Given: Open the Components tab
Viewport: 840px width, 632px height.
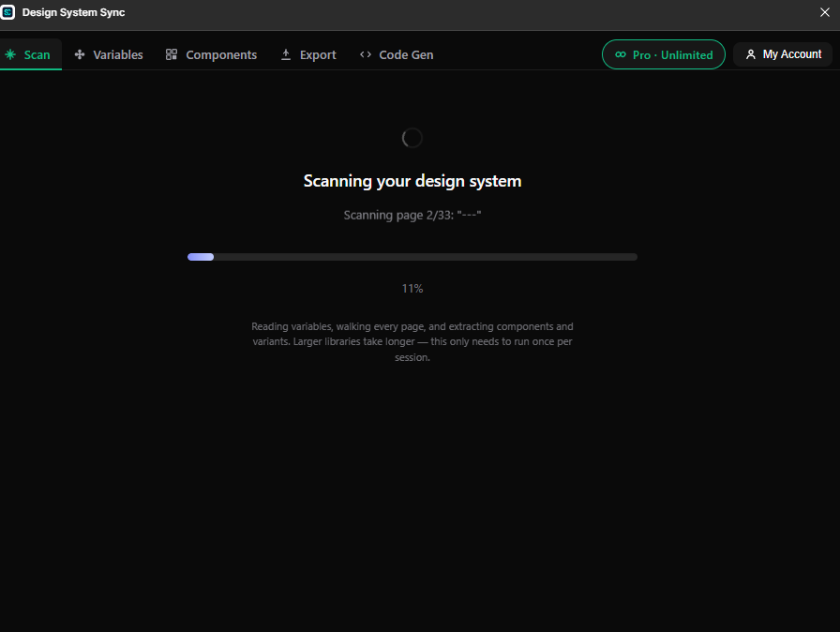Looking at the screenshot, I should point(211,54).
